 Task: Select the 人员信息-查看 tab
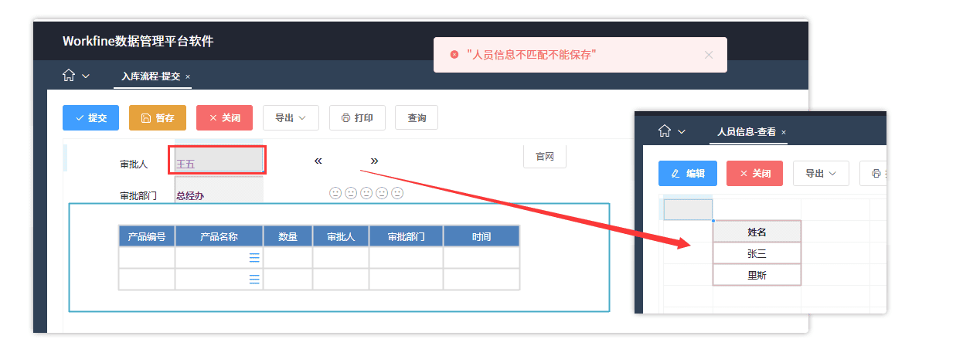click(x=747, y=132)
